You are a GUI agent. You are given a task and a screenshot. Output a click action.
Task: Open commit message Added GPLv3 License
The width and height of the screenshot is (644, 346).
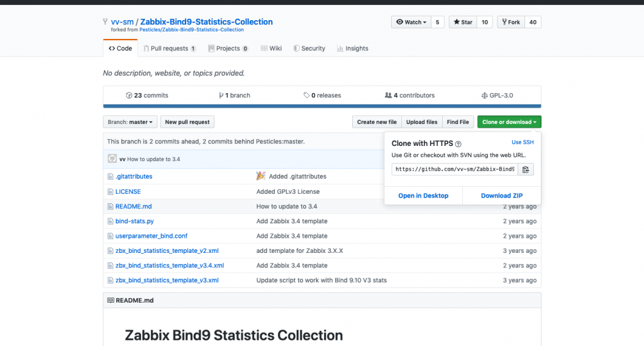[x=288, y=191]
